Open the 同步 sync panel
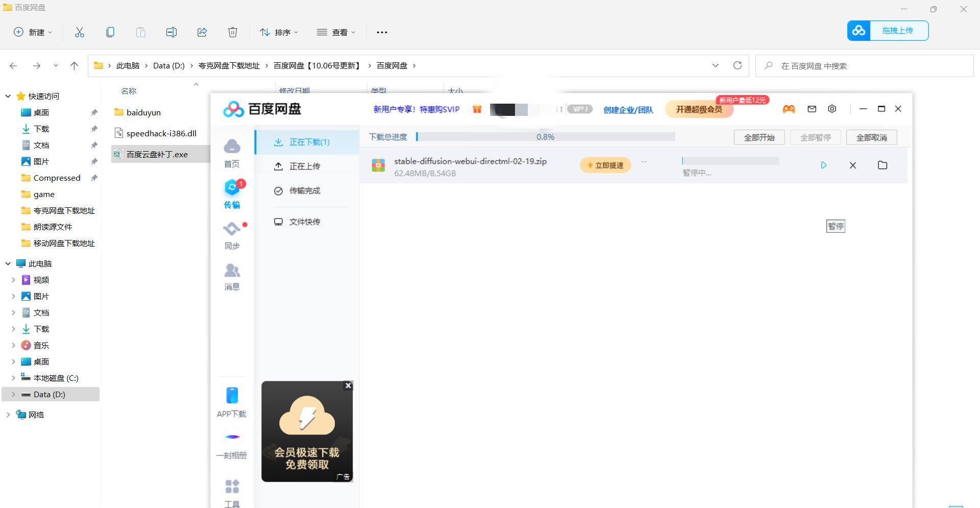Viewport: 980px width, 508px height. [x=232, y=235]
